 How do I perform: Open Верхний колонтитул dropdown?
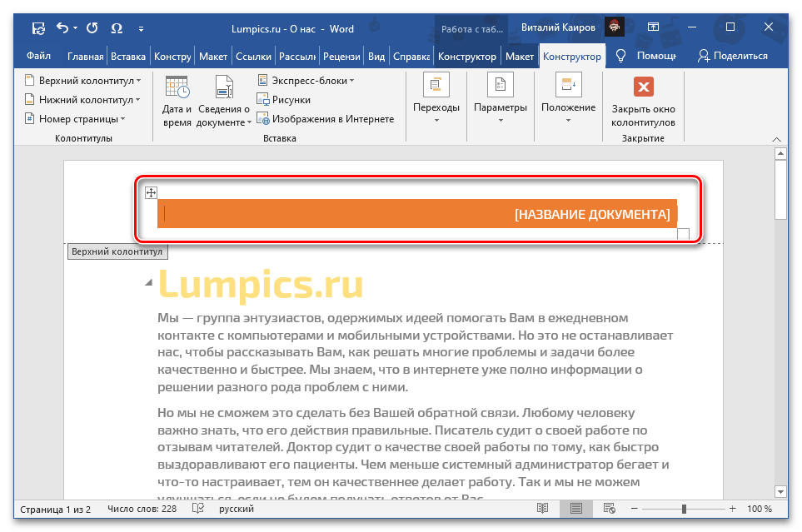coord(82,81)
